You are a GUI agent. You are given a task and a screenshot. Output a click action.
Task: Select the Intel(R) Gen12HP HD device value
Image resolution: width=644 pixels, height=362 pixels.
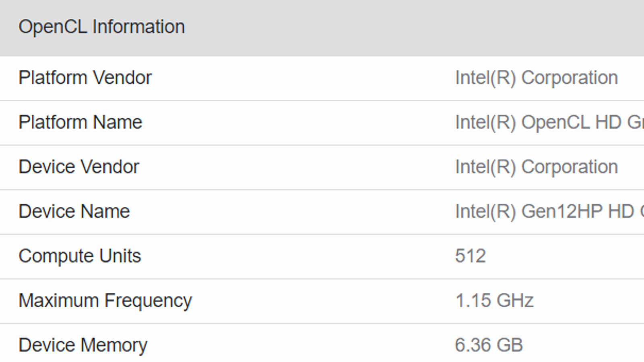[x=549, y=212]
